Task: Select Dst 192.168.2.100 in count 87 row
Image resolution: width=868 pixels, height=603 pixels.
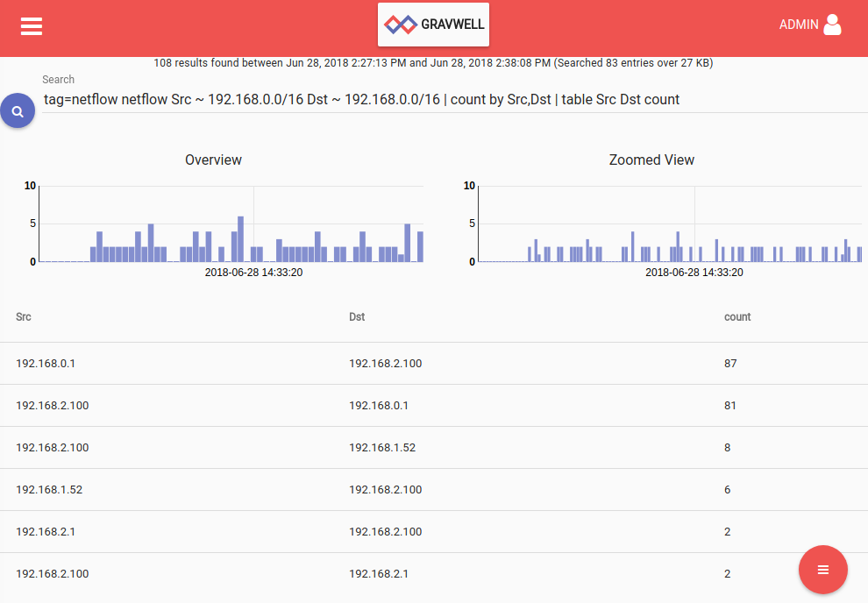Action: [385, 364]
